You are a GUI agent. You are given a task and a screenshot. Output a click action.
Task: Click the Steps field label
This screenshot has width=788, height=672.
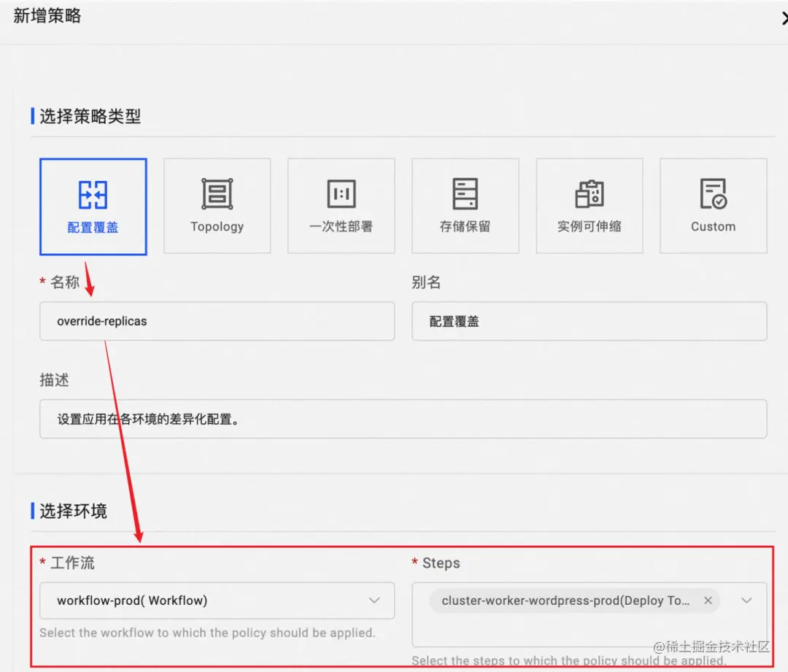[x=441, y=563]
